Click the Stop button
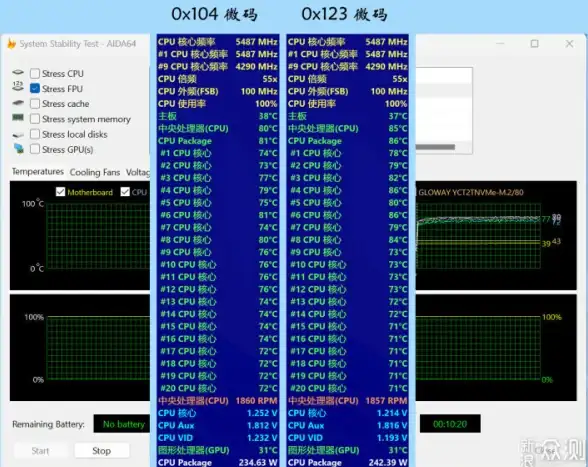The height and width of the screenshot is (467, 588). 102,450
